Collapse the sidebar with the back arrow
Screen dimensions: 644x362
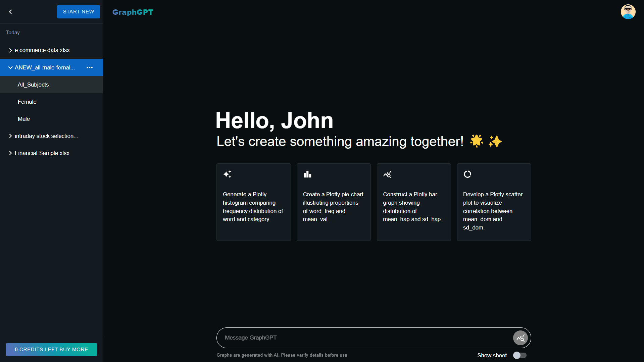pos(10,12)
